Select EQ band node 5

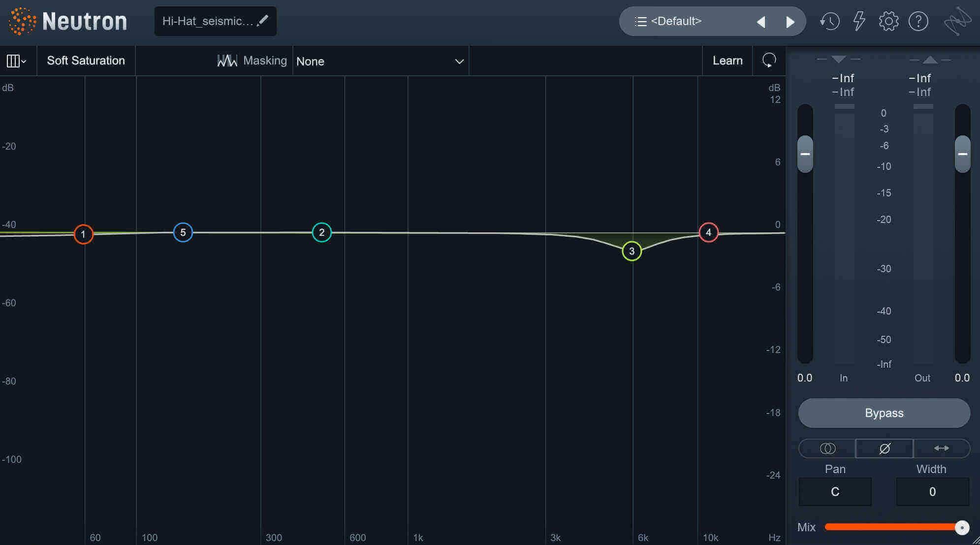tap(183, 232)
